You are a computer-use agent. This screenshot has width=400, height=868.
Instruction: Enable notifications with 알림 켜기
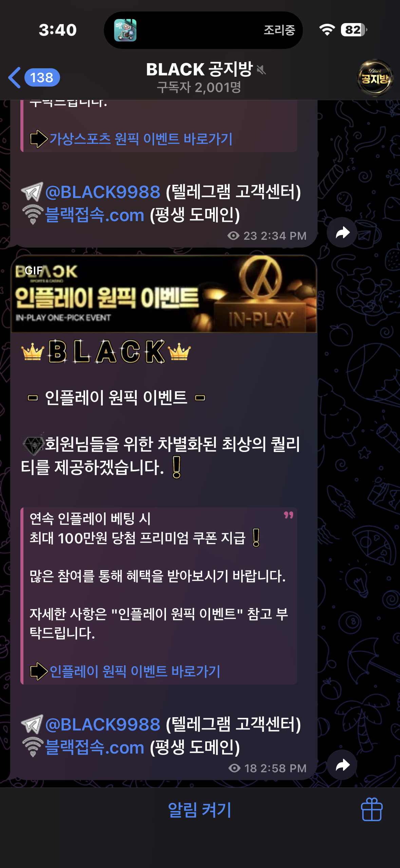coord(199,810)
